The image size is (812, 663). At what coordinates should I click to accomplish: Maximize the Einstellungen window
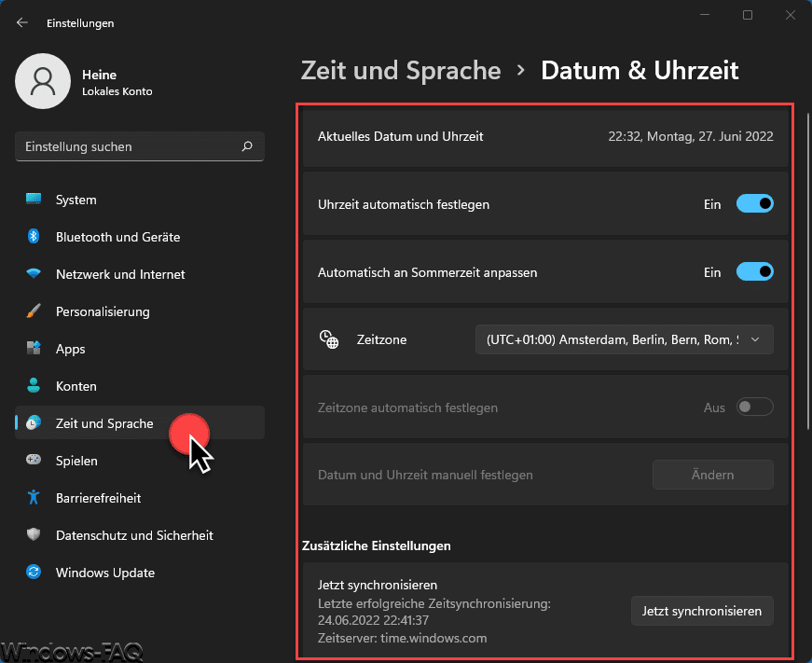748,15
